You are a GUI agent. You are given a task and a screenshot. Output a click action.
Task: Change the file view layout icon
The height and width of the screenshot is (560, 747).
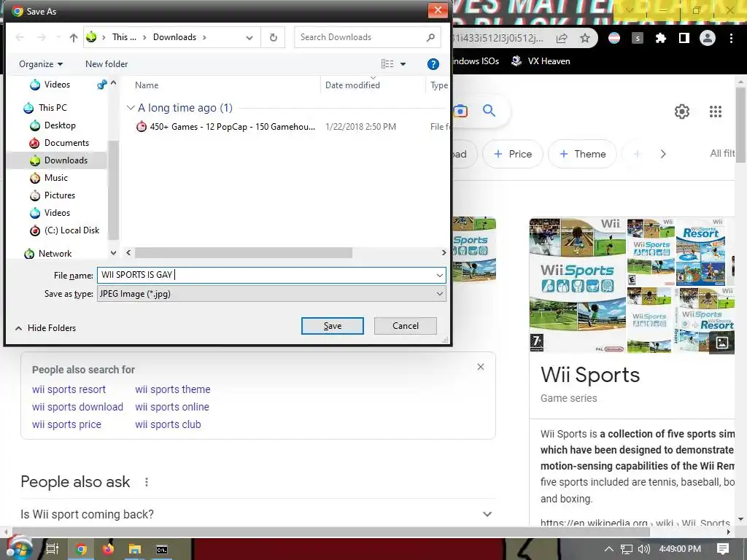tap(387, 64)
